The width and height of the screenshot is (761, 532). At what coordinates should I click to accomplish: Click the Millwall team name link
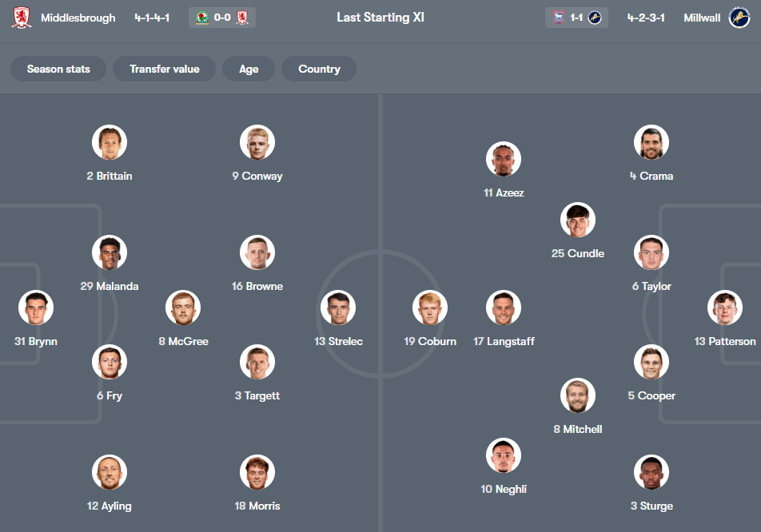702,18
